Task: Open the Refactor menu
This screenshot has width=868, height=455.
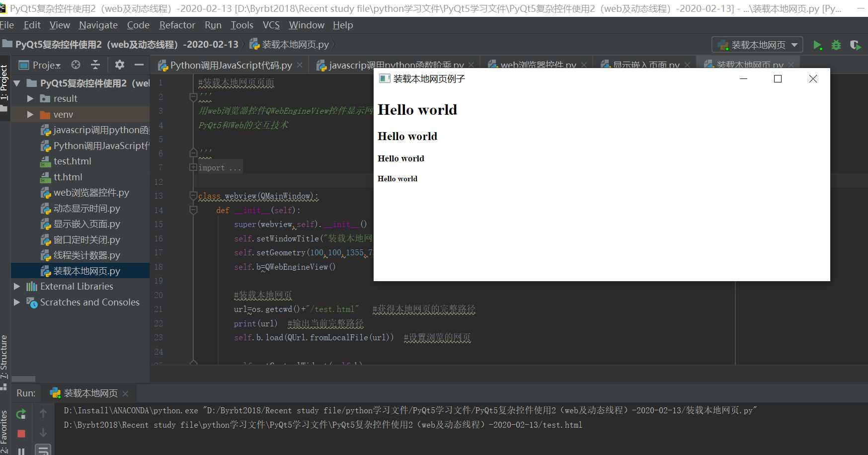Action: (x=177, y=25)
